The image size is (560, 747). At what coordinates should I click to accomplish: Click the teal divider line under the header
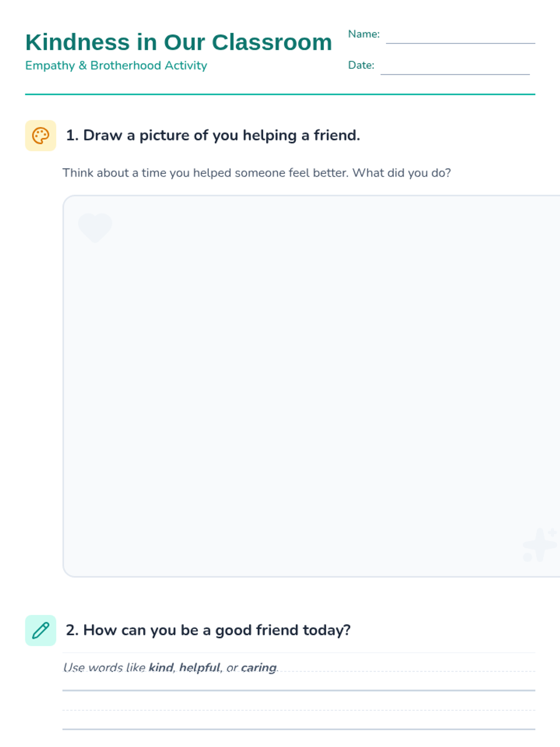tap(280, 94)
